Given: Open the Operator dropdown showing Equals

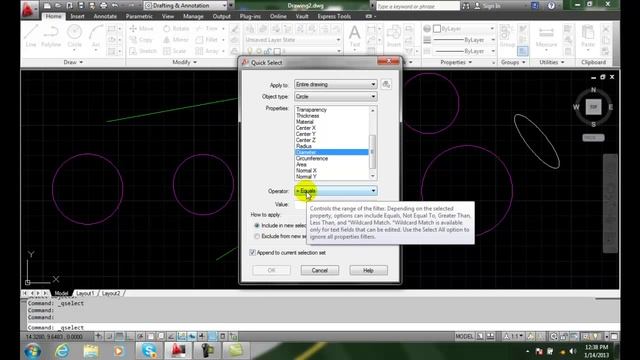Looking at the screenshot, I should pos(336,191).
